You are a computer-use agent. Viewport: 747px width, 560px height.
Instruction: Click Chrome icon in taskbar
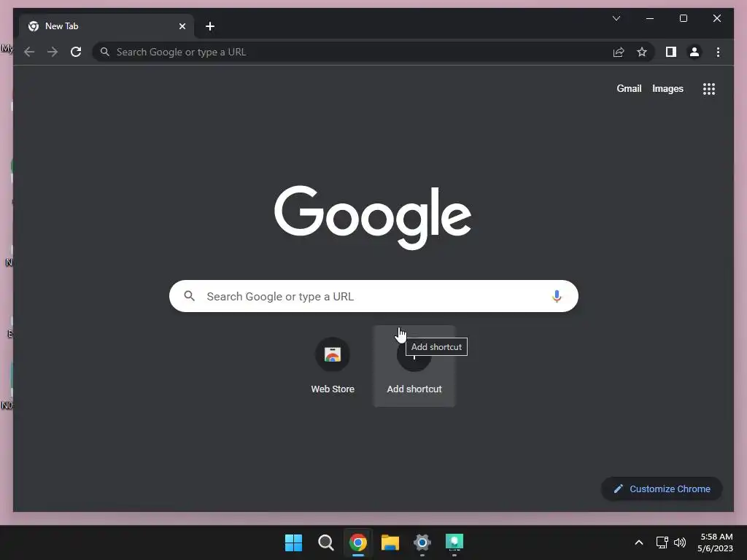point(357,542)
